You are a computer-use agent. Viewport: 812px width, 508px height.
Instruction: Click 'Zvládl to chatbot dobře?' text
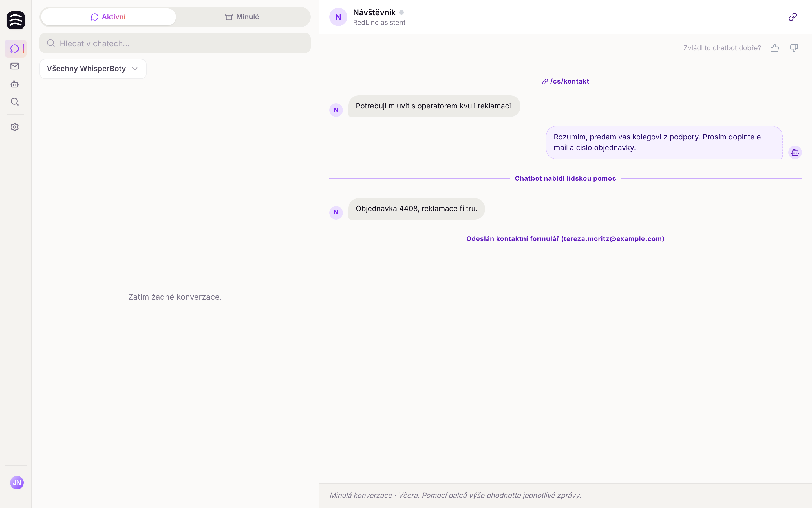pos(722,48)
